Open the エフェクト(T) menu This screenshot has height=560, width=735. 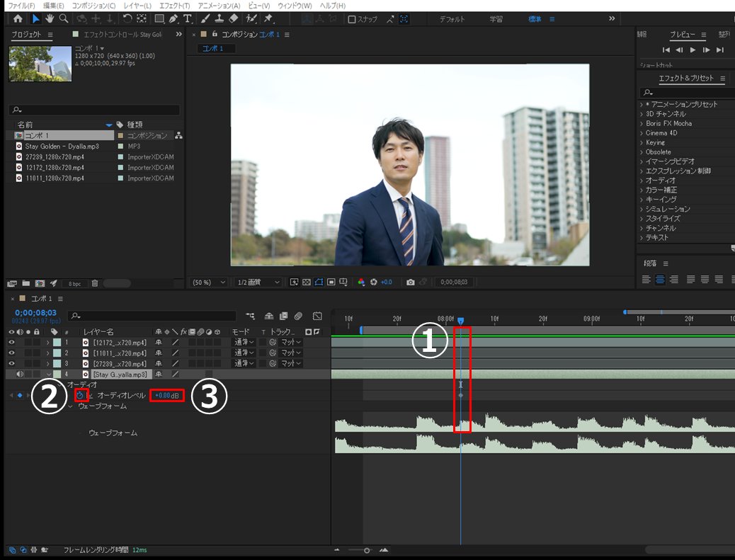(174, 6)
